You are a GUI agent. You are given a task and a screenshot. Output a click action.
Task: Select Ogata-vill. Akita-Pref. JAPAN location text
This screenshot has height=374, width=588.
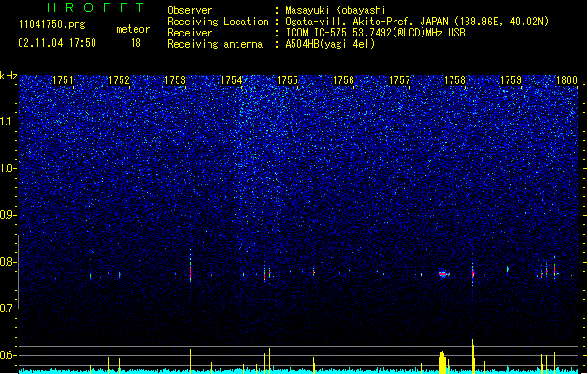pos(417,22)
